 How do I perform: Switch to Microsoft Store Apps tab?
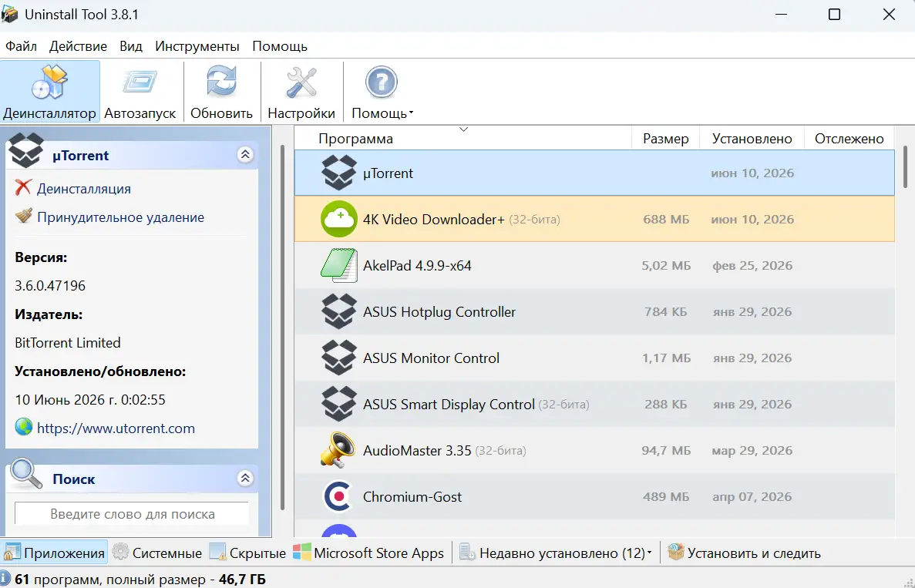[368, 553]
